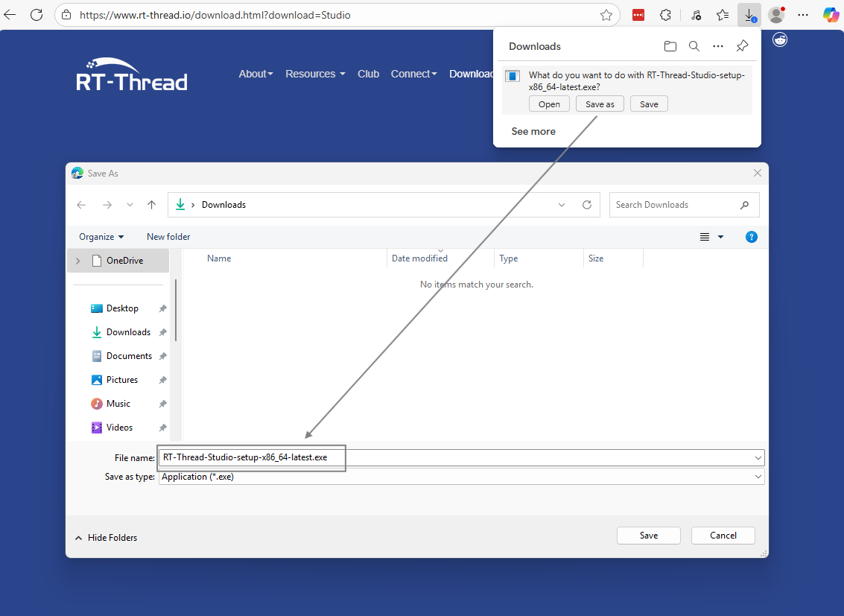The height and width of the screenshot is (616, 844).
Task: Open Copilot from the browser toolbar
Action: coord(831,14)
